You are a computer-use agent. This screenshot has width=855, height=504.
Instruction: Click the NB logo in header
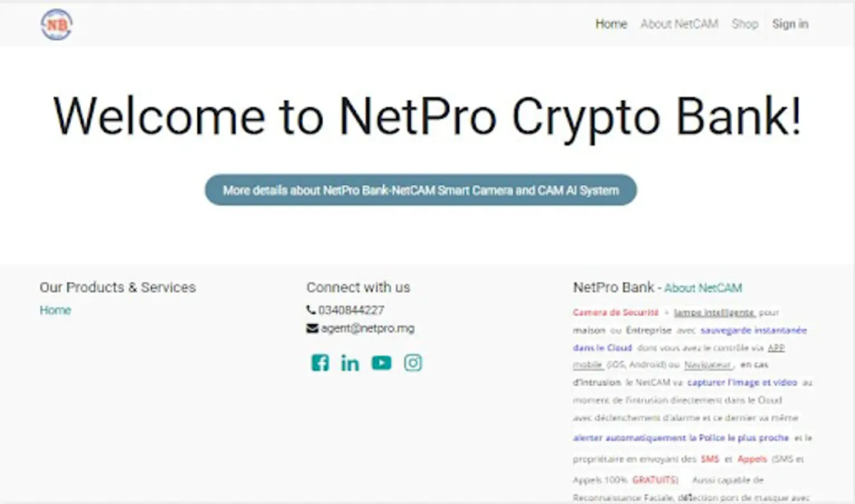coord(57,25)
